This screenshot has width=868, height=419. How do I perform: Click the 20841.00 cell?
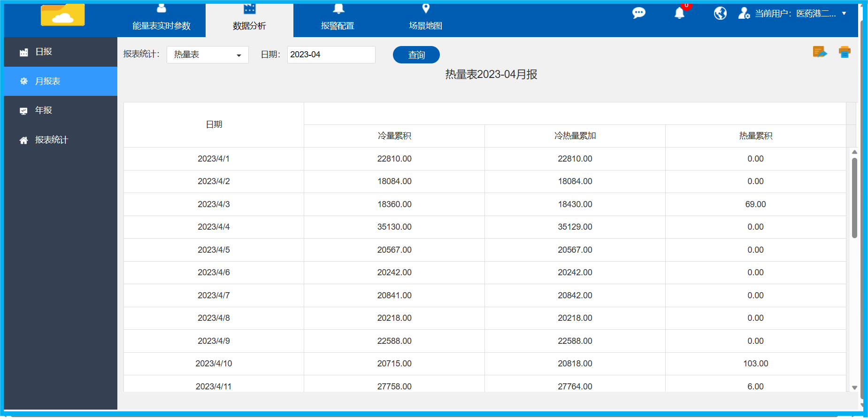point(394,295)
